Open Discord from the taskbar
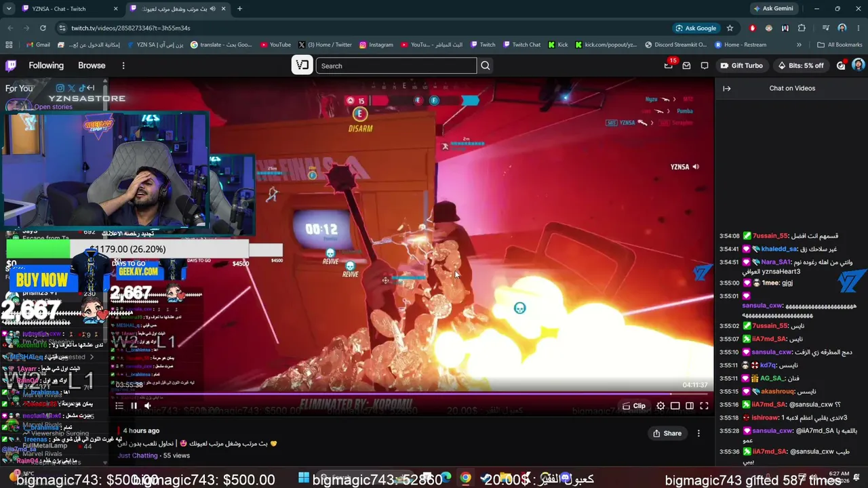The width and height of the screenshot is (868, 488). click(565, 478)
